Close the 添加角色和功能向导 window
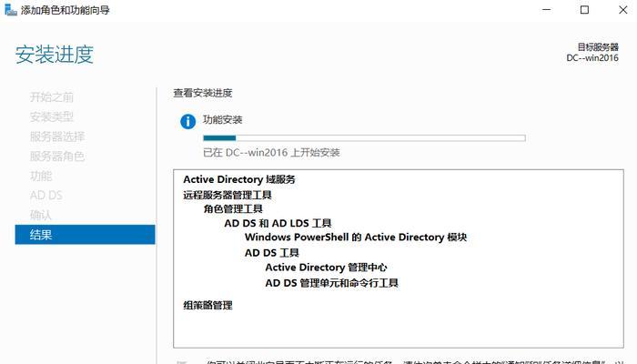This screenshot has height=364, width=637. coord(622,10)
